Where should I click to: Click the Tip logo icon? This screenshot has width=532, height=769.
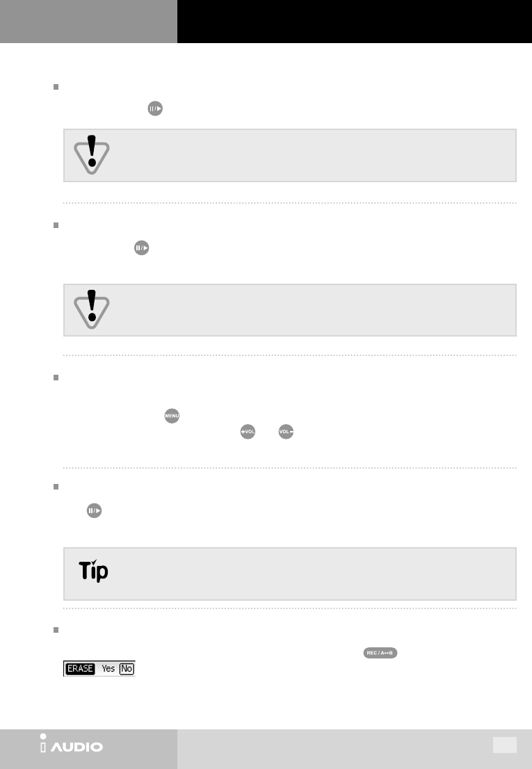92,572
